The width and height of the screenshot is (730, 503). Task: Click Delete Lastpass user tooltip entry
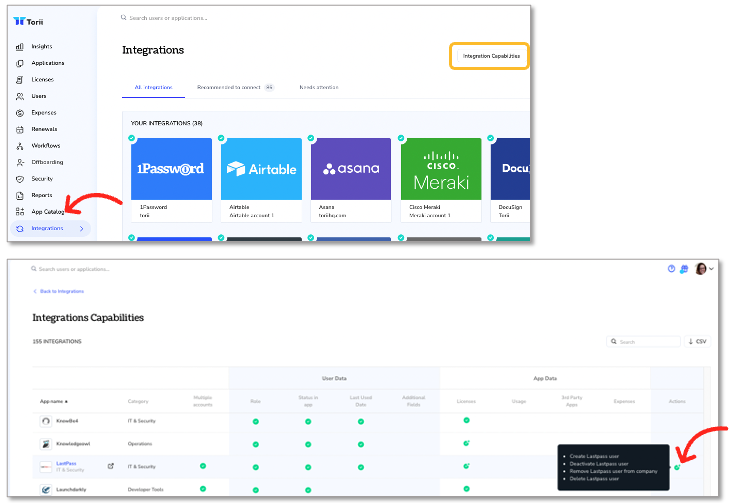(x=594, y=479)
